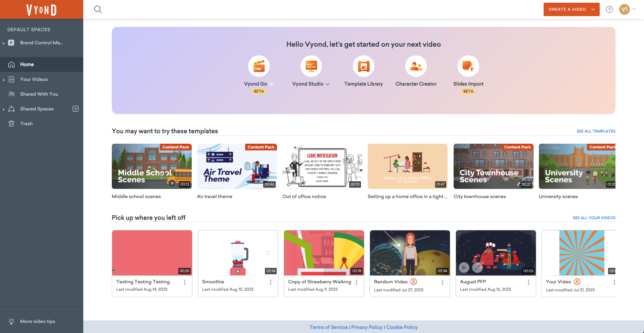
Task: Click the add Shared Space plus icon
Action: (x=76, y=109)
